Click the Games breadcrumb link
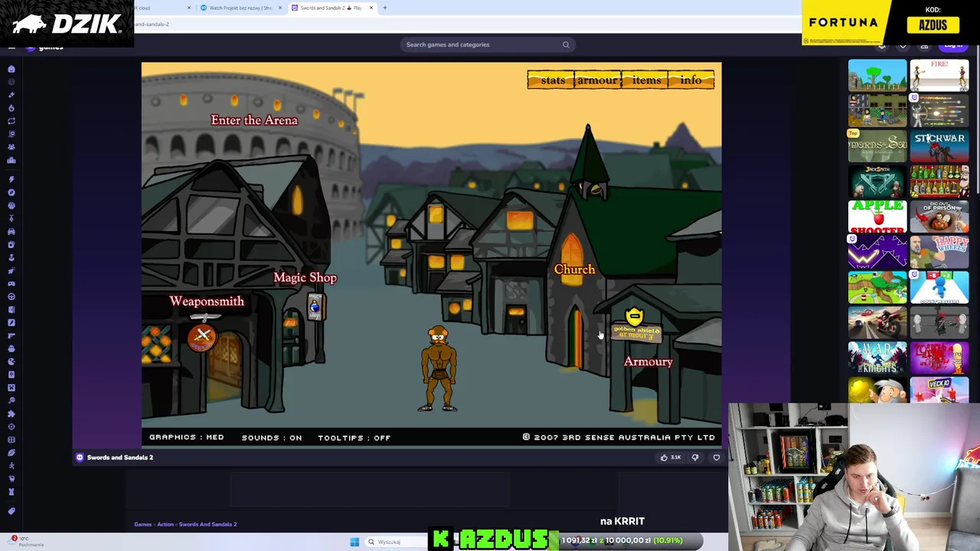Viewport: 980px width, 551px height. click(x=142, y=524)
